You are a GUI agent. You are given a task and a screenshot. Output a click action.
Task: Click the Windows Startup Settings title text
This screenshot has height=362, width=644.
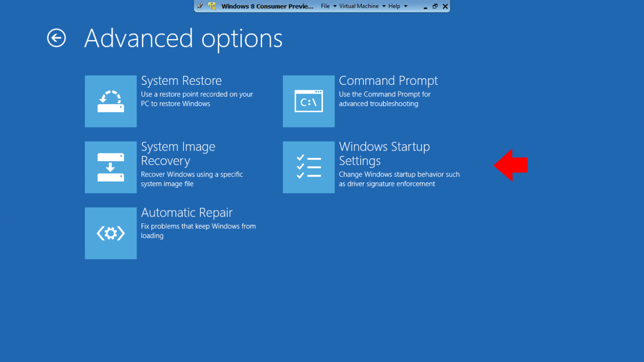(x=384, y=153)
